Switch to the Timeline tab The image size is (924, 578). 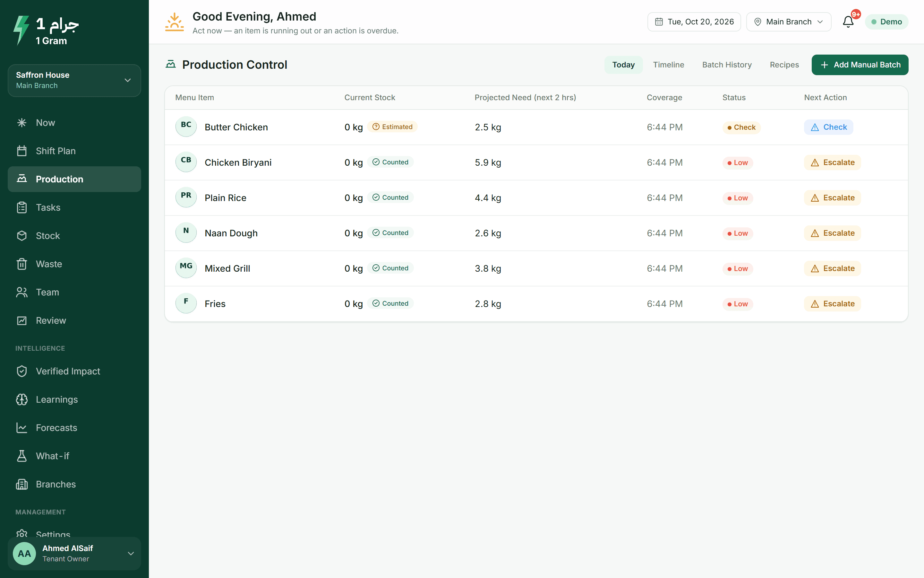pyautogui.click(x=668, y=65)
